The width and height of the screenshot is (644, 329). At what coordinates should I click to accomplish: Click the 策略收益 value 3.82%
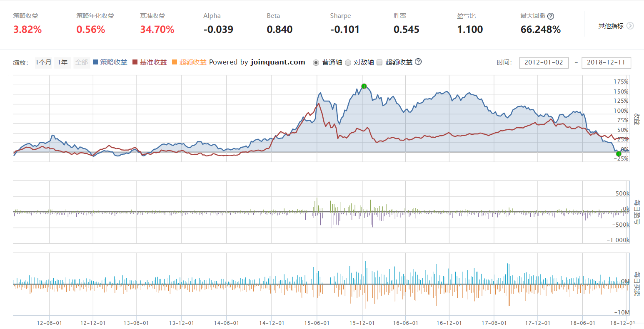27,30
